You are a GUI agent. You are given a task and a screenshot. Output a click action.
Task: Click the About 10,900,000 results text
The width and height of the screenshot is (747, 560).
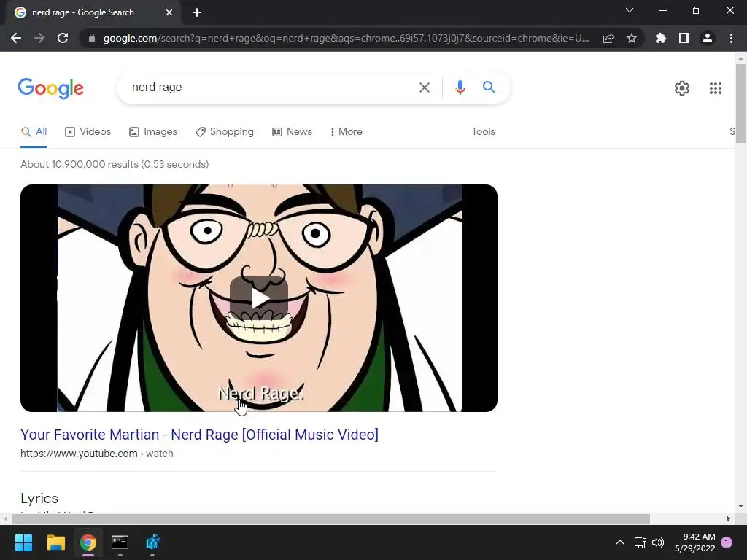[x=115, y=164]
